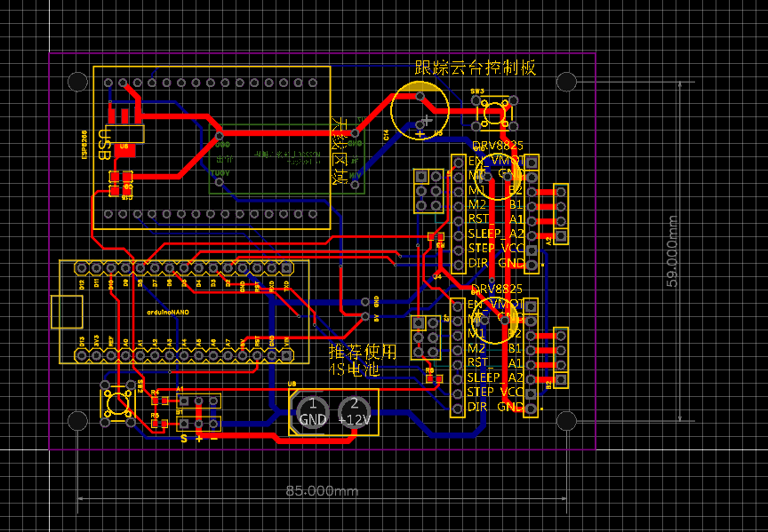Image resolution: width=768 pixels, height=532 pixels.
Task: Click the lower microstep jumper header's square pad
Action: pos(419,323)
